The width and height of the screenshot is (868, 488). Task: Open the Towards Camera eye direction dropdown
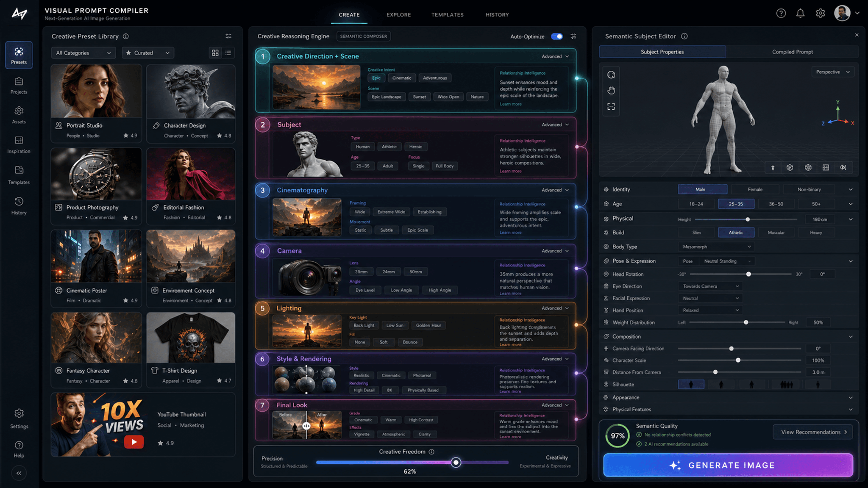[x=710, y=286]
